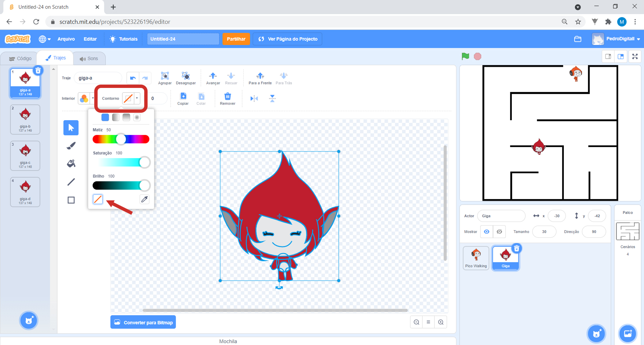This screenshot has height=345, width=644.
Task: Select the arrow Select tool
Action: tap(71, 128)
